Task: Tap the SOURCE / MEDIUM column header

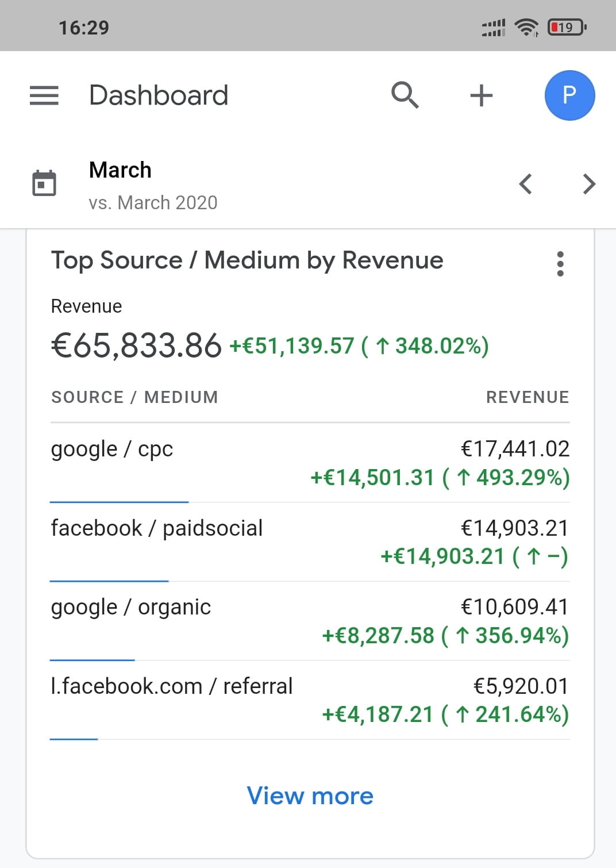Action: (134, 397)
